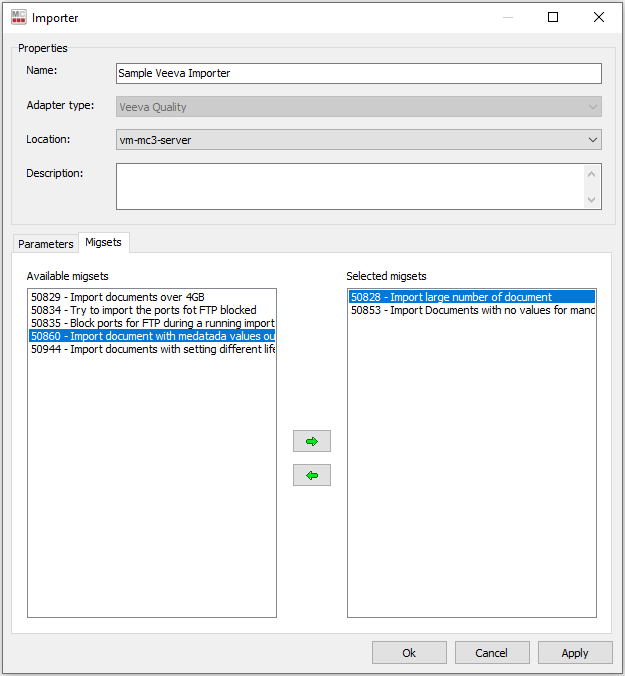
Task: Choose migset 50835 Block ports for FTP
Action: click(x=152, y=323)
